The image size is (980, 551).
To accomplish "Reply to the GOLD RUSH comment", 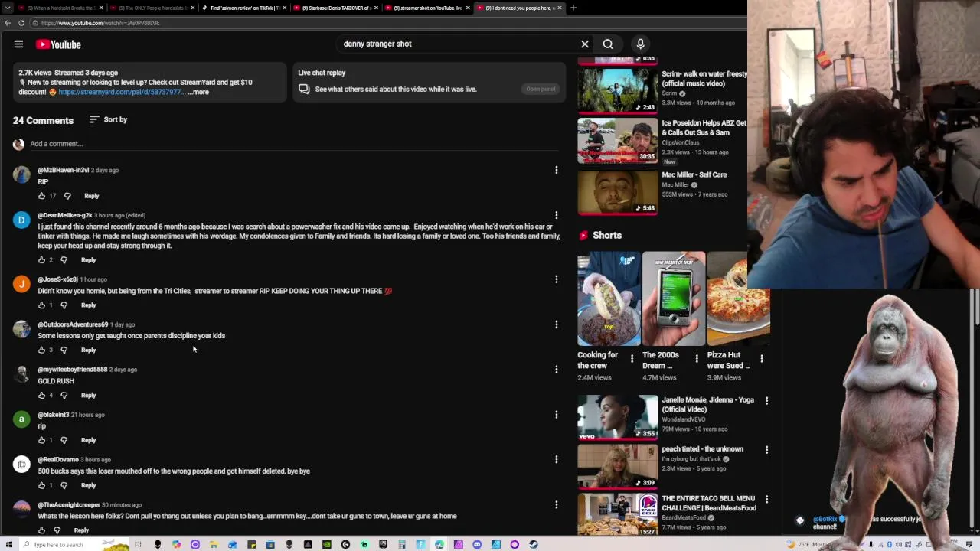I will [x=88, y=396].
